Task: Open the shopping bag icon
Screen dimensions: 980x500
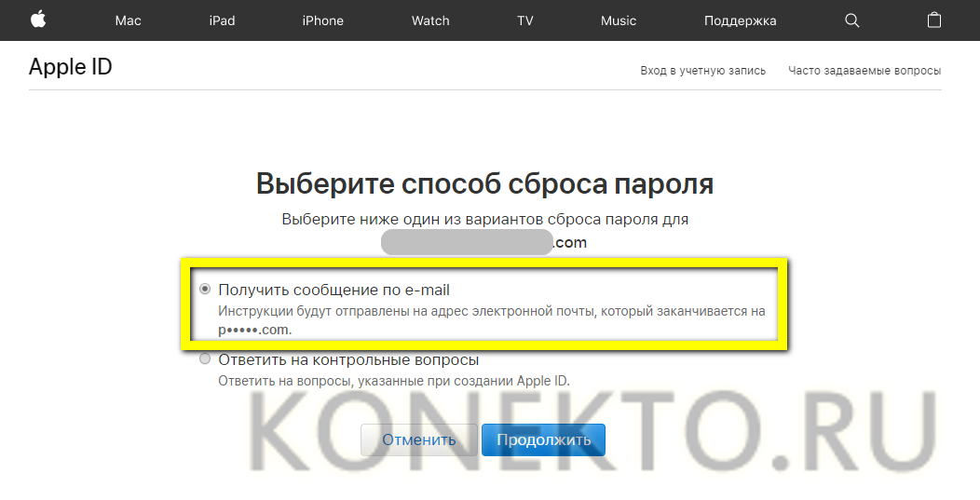Action: pyautogui.click(x=934, y=20)
